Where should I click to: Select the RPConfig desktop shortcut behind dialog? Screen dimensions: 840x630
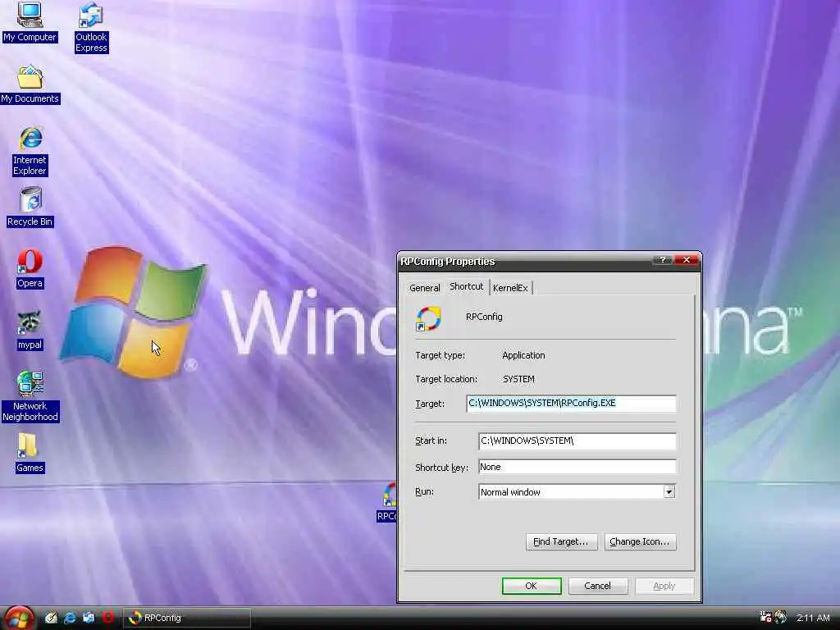tap(388, 502)
